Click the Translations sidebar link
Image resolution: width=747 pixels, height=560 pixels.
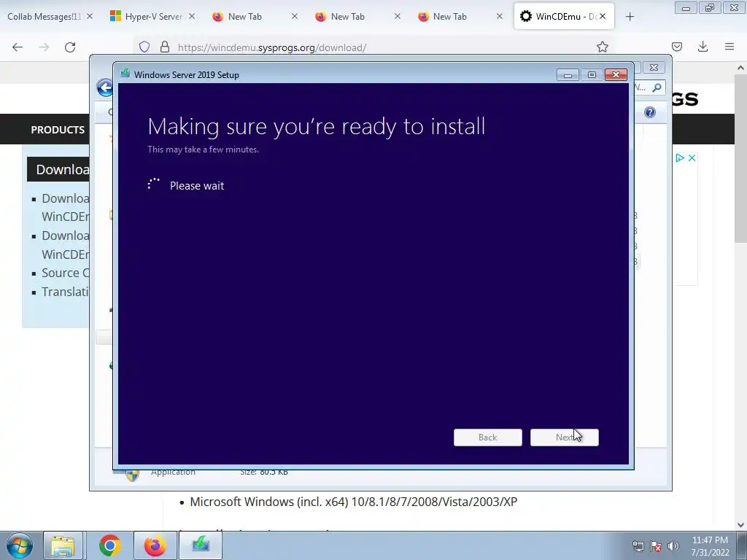point(65,292)
